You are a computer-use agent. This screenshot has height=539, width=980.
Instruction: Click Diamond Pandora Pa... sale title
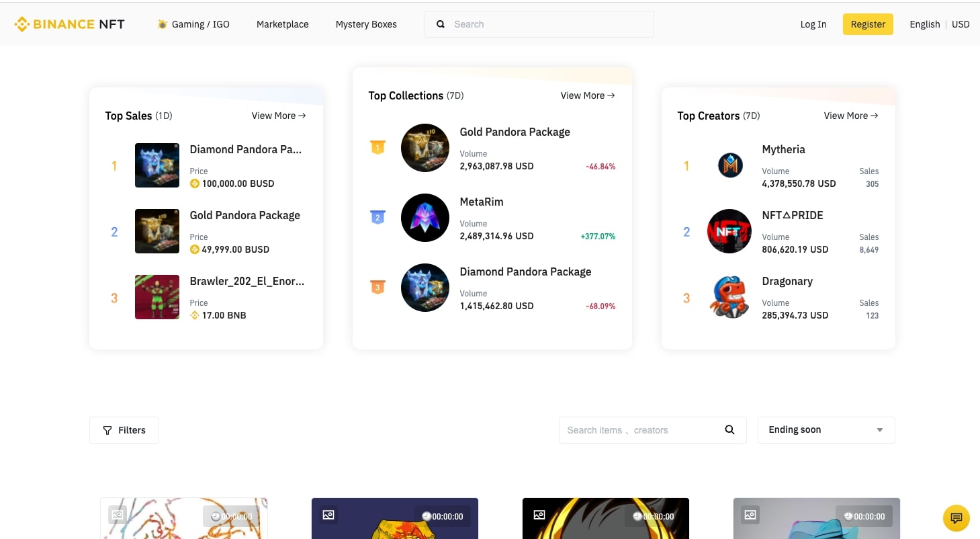pyautogui.click(x=246, y=149)
